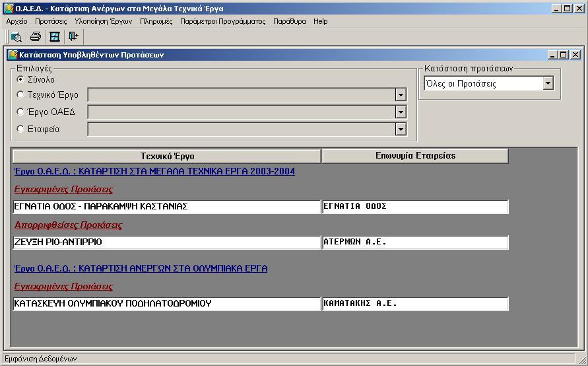
Task: Click the ΑΤΕΡΜΩΝ Α.Ε. company field
Action: 415,242
